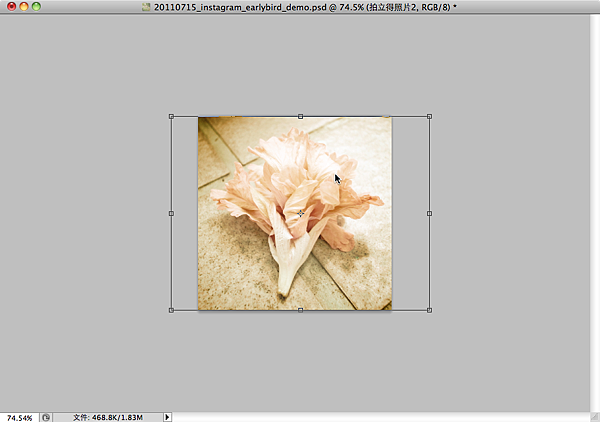Click the left-middle transform handle
600x422 pixels.
tap(171, 213)
